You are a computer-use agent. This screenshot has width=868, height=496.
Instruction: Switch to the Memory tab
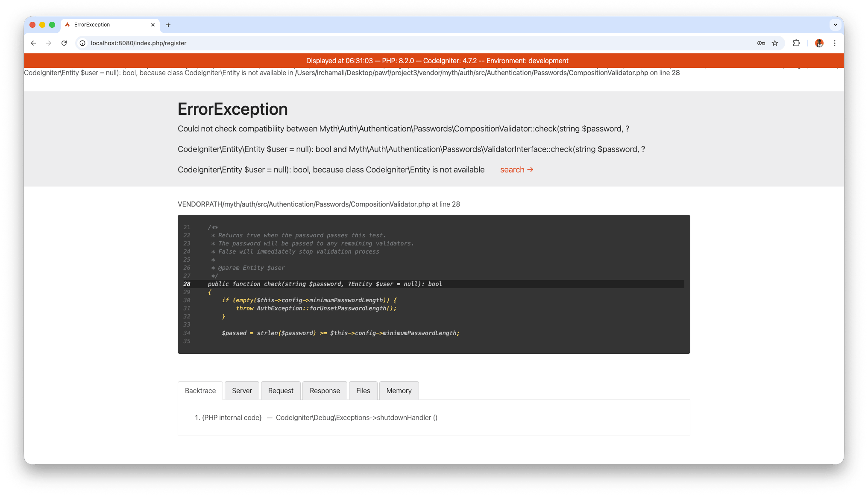tap(399, 391)
